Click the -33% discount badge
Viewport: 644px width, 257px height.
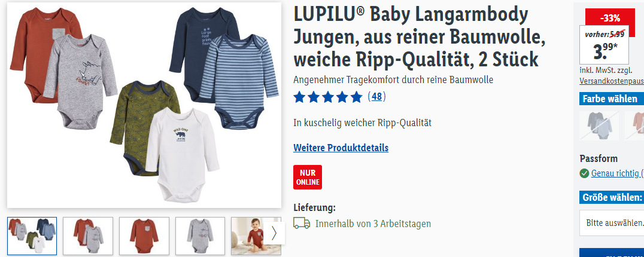pos(609,18)
